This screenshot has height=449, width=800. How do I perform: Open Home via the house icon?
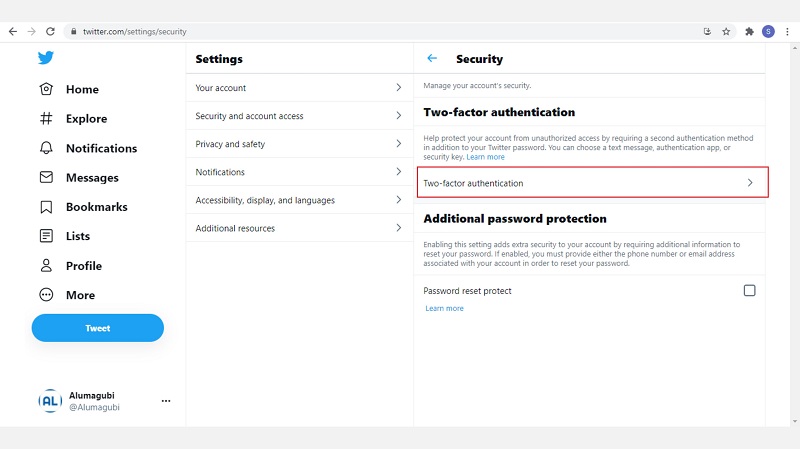click(46, 89)
